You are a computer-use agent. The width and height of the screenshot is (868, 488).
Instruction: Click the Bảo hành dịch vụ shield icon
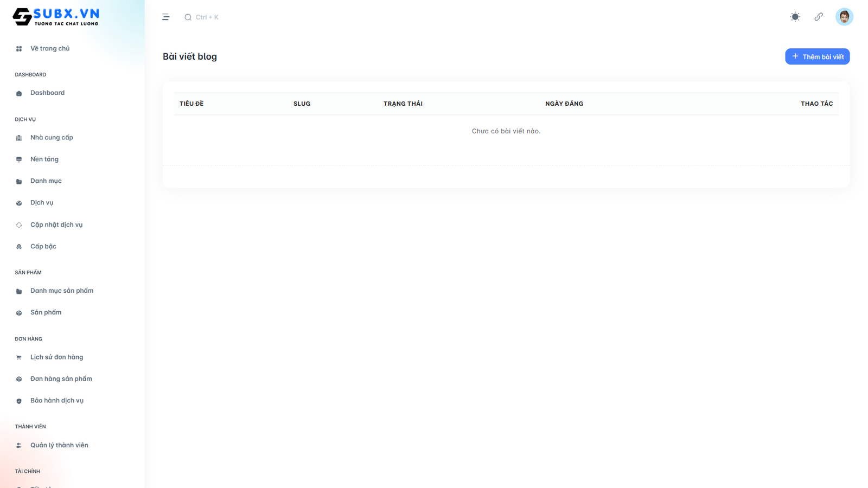point(19,401)
